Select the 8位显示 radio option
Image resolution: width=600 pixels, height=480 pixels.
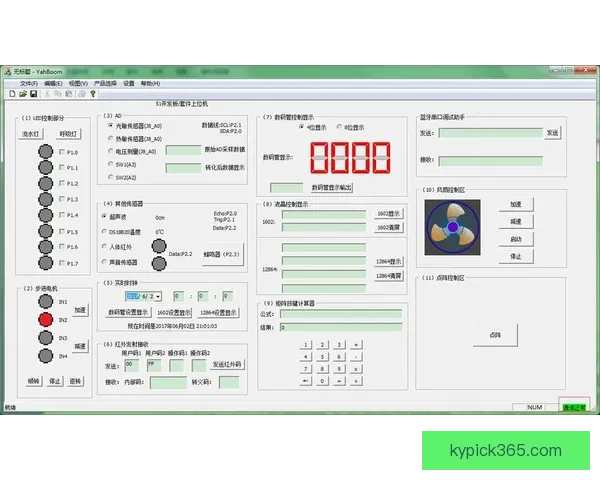coord(338,128)
